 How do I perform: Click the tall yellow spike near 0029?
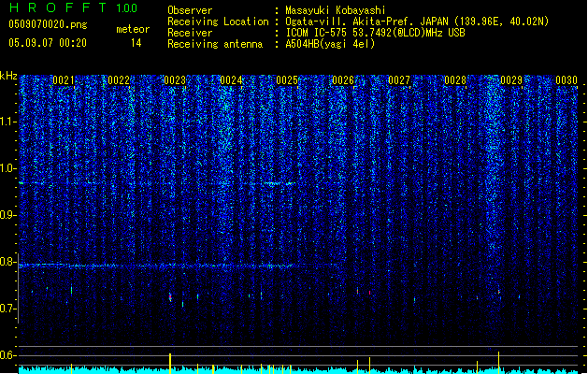[499, 363]
